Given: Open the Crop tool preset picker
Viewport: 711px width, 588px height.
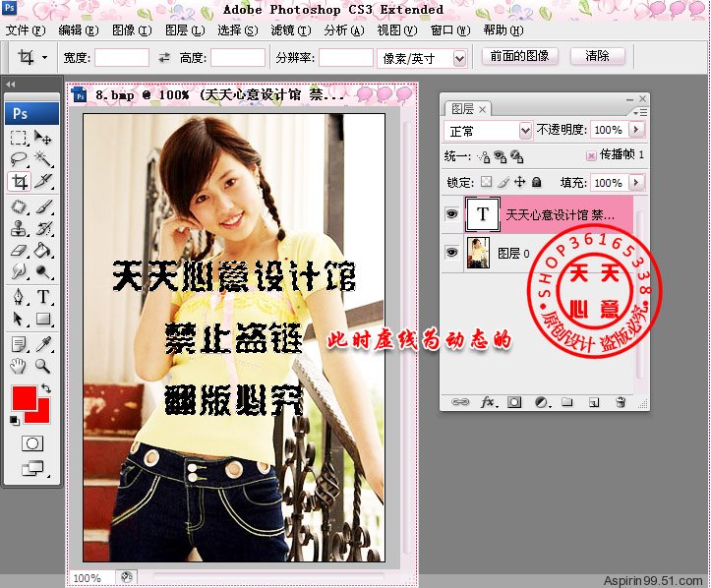Looking at the screenshot, I should [44, 58].
